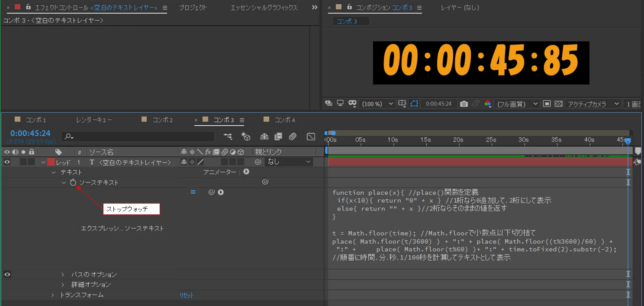Click the 0:00:45:24 viewer time display
The image size is (644, 306).
[x=439, y=104]
